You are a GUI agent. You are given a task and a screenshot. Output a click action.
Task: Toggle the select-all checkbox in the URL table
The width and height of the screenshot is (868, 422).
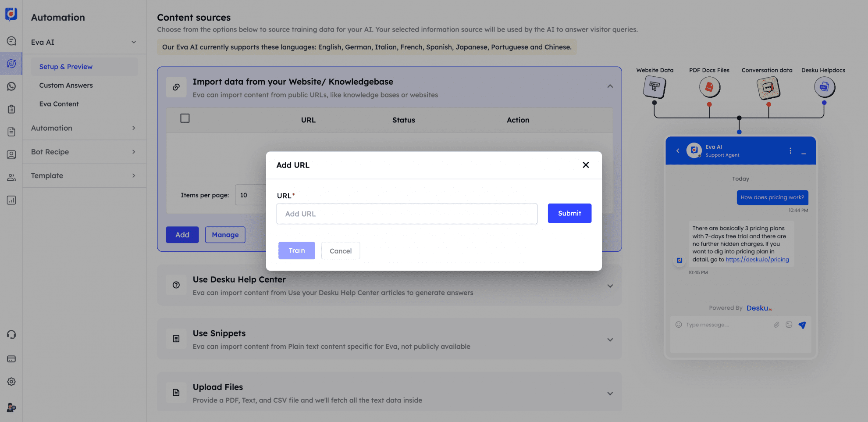185,118
